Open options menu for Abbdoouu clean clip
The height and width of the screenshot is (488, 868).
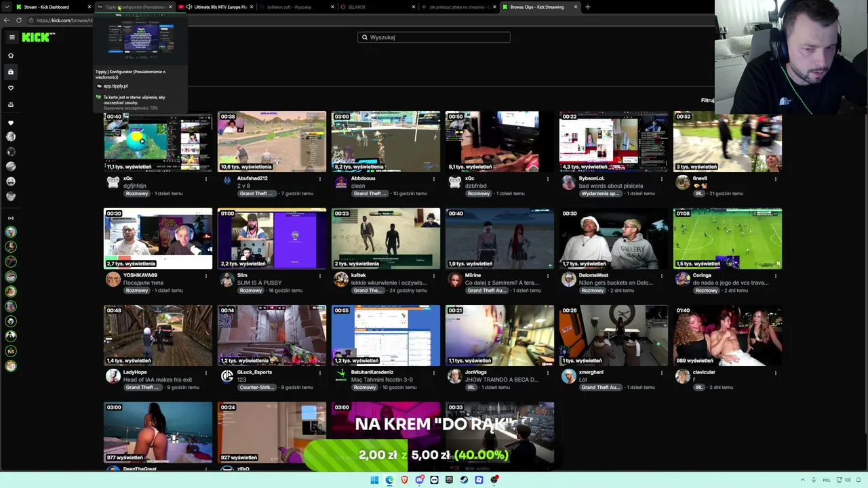[434, 179]
